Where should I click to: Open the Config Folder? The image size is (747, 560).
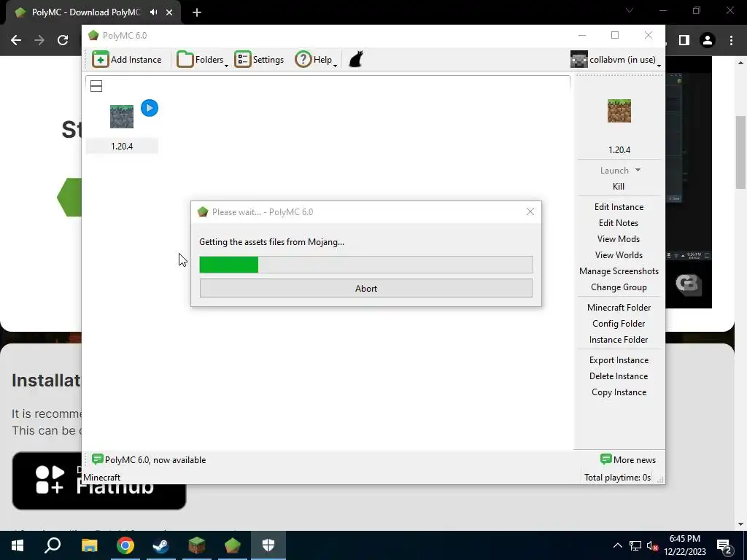click(619, 324)
